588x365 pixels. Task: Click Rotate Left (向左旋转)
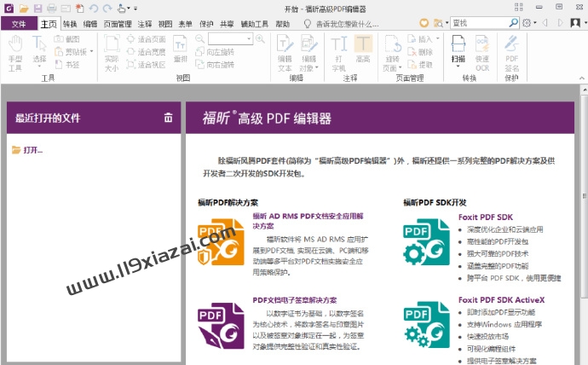(215, 52)
